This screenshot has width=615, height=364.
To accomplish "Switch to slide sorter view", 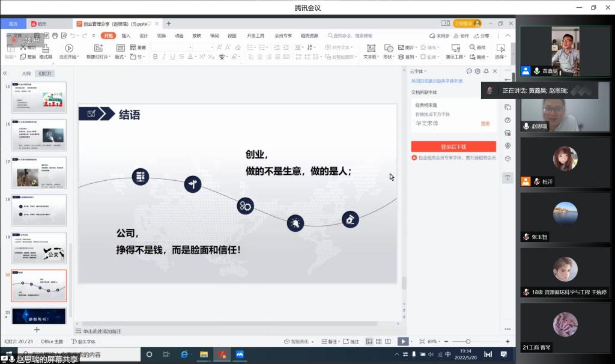I will click(x=379, y=341).
